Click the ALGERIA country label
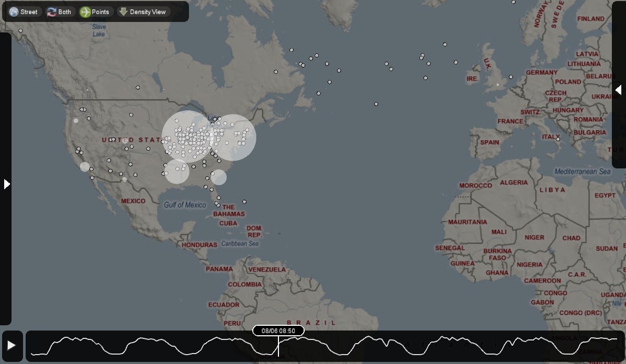This screenshot has width=626, height=364. [x=514, y=183]
